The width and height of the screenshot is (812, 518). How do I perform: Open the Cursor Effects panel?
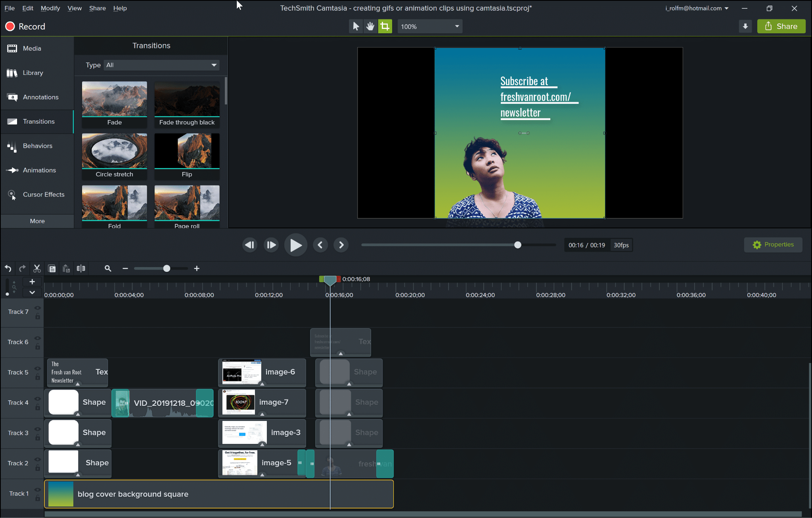point(37,194)
